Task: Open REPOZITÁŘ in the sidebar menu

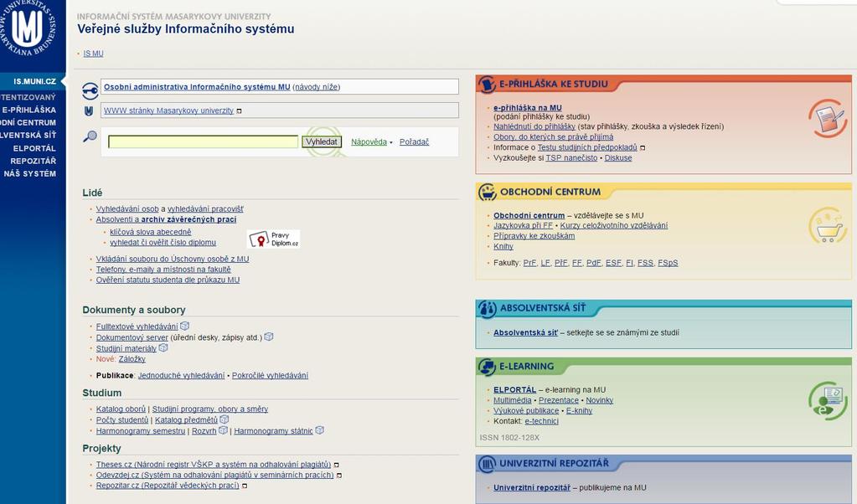Action: pos(33,161)
